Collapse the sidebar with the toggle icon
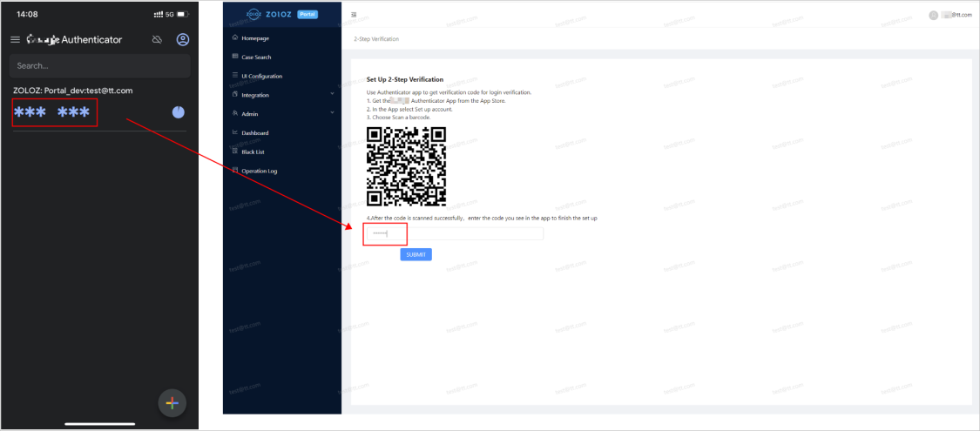Image resolution: width=980 pixels, height=431 pixels. coord(355,14)
